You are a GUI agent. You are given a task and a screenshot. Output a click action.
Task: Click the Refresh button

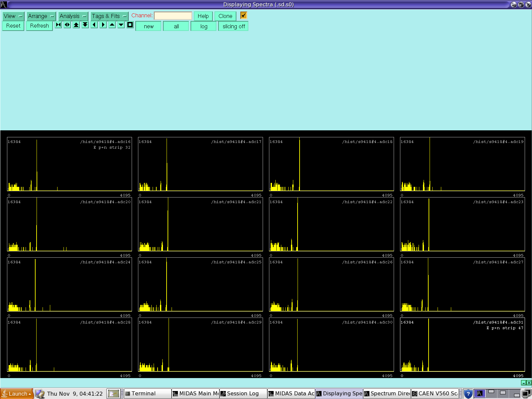click(x=39, y=26)
